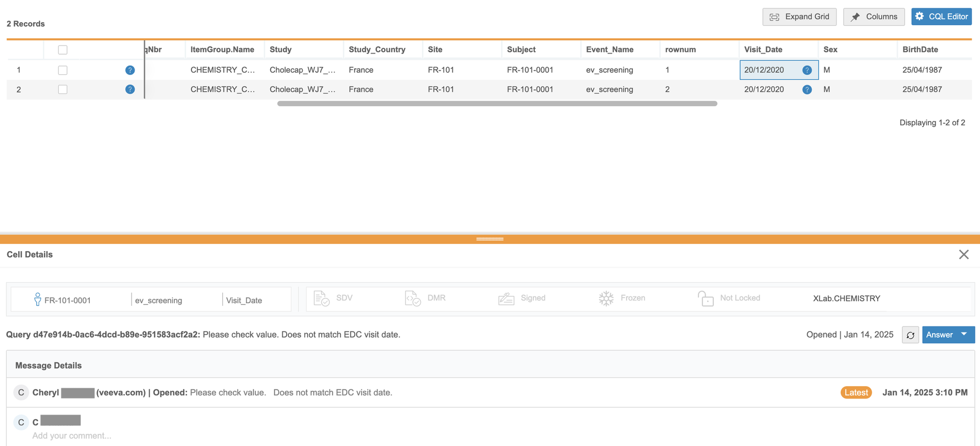
Task: Click the horizontal grid scrollbar
Action: tap(497, 104)
